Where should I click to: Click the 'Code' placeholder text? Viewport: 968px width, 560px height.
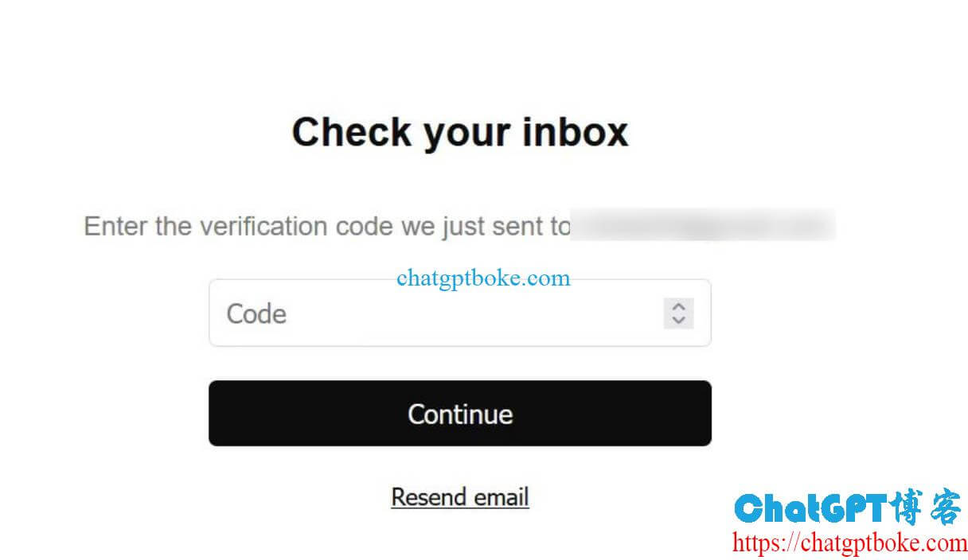coord(256,313)
